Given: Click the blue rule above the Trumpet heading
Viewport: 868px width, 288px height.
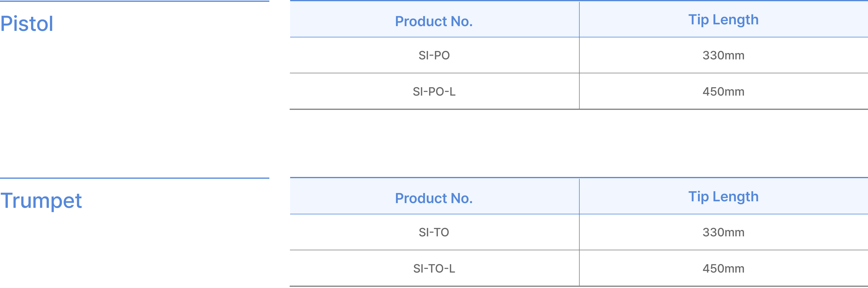Looking at the screenshot, I should (x=135, y=178).
